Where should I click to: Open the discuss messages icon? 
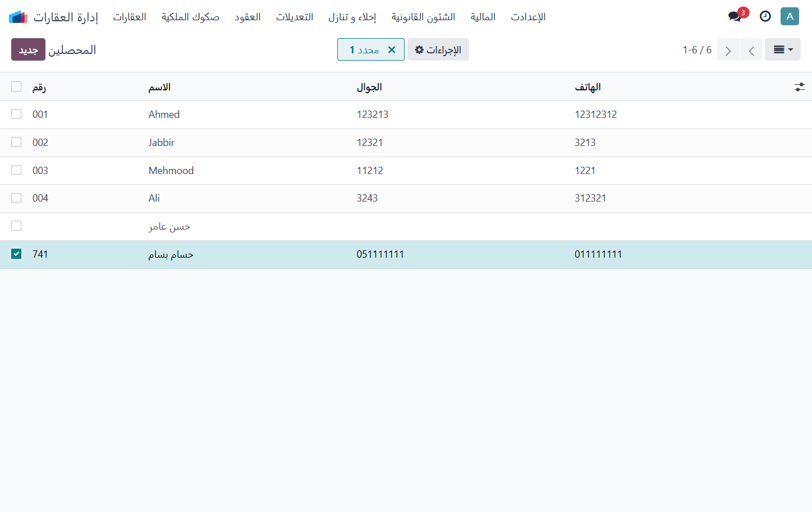[735, 16]
